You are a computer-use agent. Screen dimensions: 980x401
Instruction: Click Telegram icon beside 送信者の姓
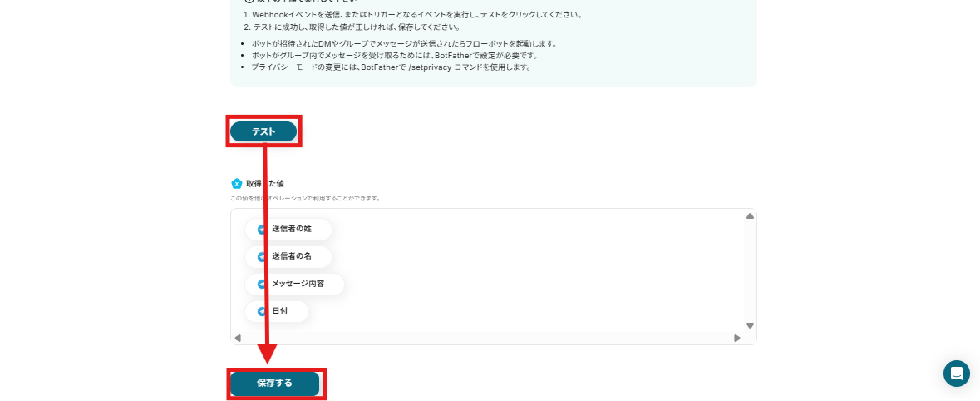pyautogui.click(x=262, y=230)
